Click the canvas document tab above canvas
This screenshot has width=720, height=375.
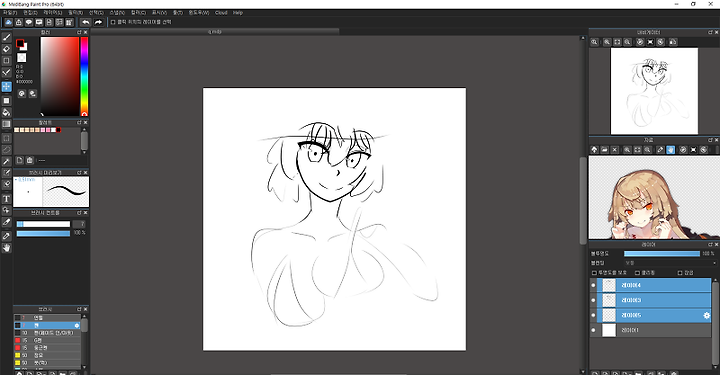(215, 32)
